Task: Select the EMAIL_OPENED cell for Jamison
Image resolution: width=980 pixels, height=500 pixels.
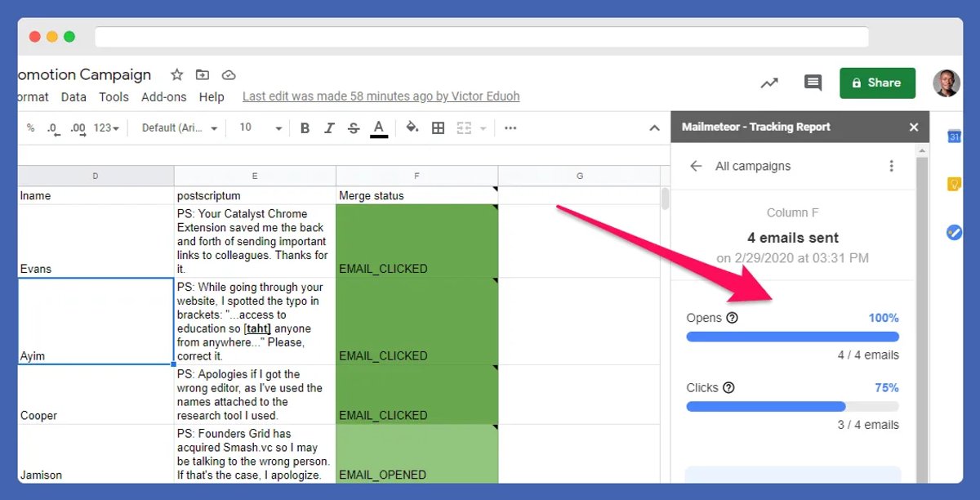Action: 417,453
